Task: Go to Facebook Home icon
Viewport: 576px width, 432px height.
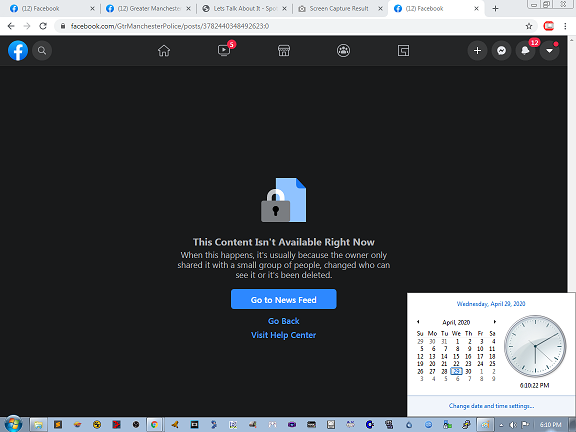Action: tap(164, 51)
